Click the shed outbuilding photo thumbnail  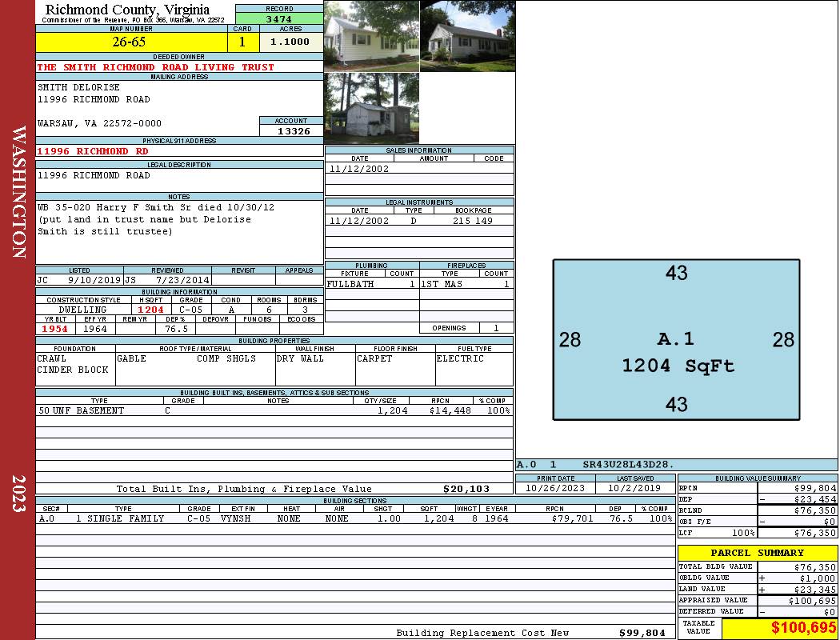[372, 108]
